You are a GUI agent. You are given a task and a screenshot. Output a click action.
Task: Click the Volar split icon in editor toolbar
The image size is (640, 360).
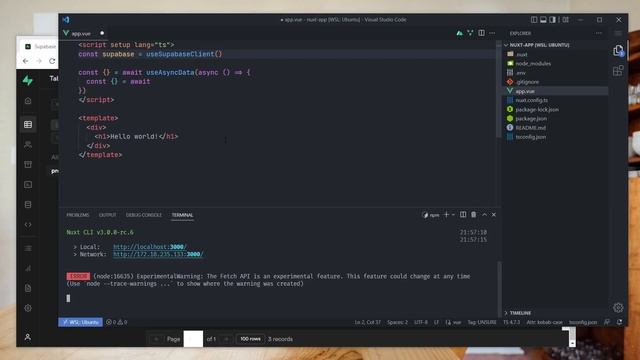point(470,33)
